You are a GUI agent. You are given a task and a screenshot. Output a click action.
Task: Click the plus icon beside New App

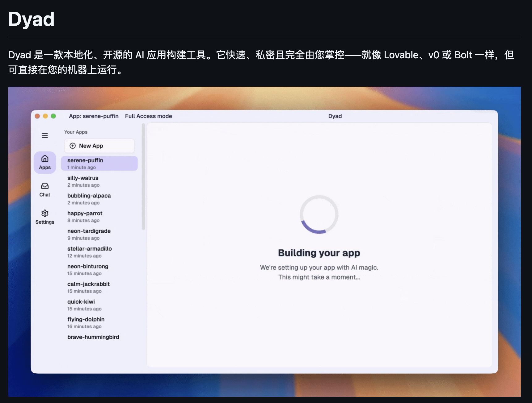(73, 146)
